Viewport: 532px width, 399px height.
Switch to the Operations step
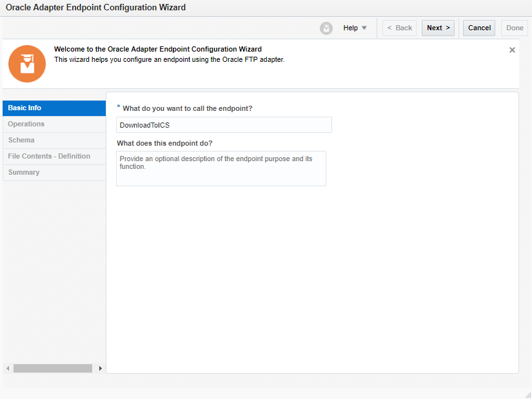click(54, 124)
